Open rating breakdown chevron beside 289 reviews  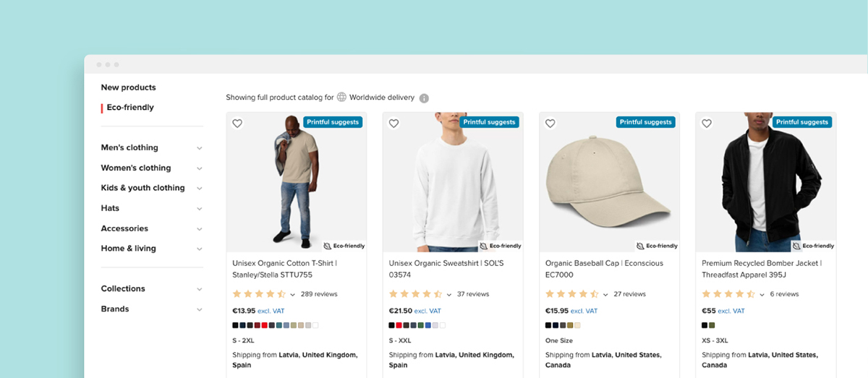[292, 295]
